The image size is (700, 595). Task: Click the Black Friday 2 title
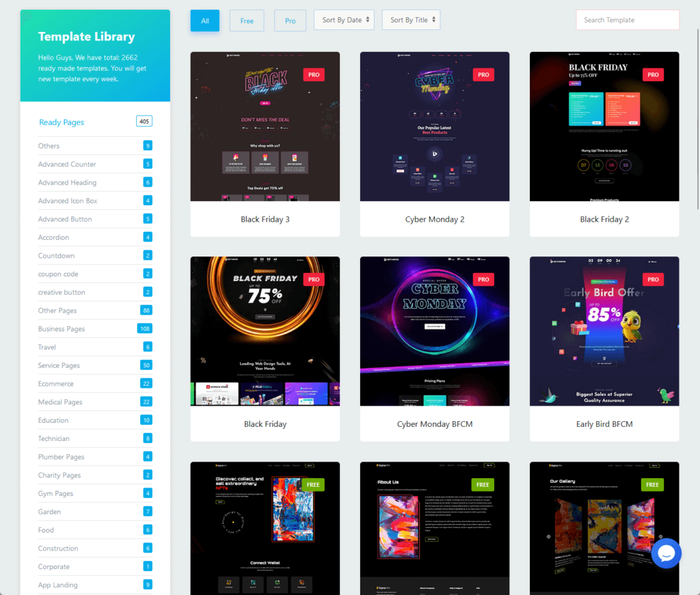604,220
